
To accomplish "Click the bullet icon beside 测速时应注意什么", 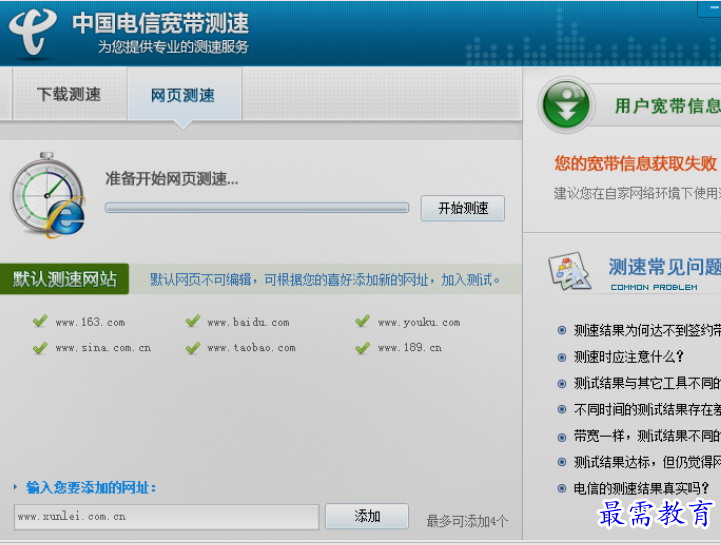I will coord(561,357).
